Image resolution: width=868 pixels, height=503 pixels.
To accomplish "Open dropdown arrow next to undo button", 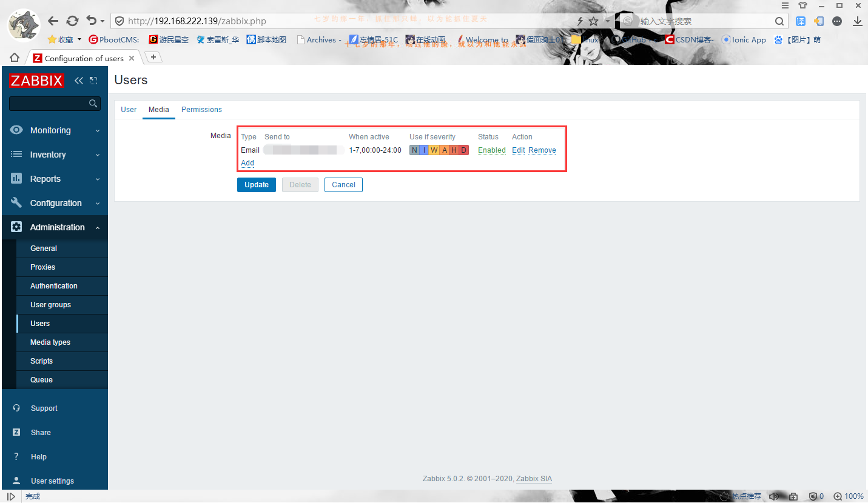I will click(103, 21).
